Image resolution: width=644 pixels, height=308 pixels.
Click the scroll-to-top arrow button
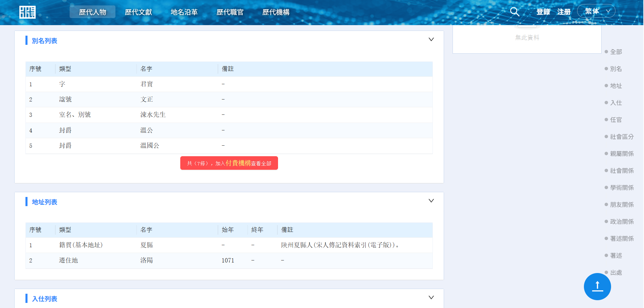click(597, 286)
